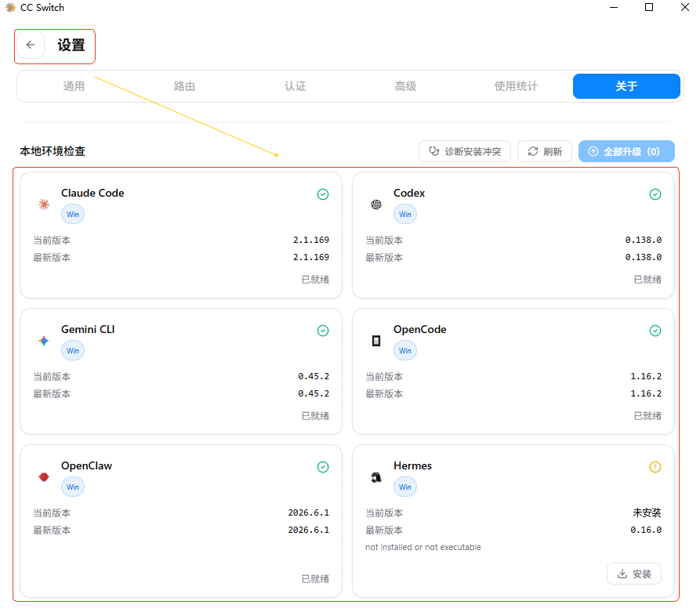Maximize the CC Switch window

click(649, 8)
